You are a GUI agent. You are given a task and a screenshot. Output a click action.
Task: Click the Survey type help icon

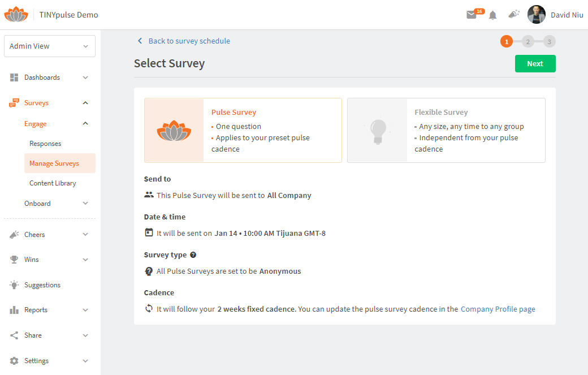click(x=193, y=255)
